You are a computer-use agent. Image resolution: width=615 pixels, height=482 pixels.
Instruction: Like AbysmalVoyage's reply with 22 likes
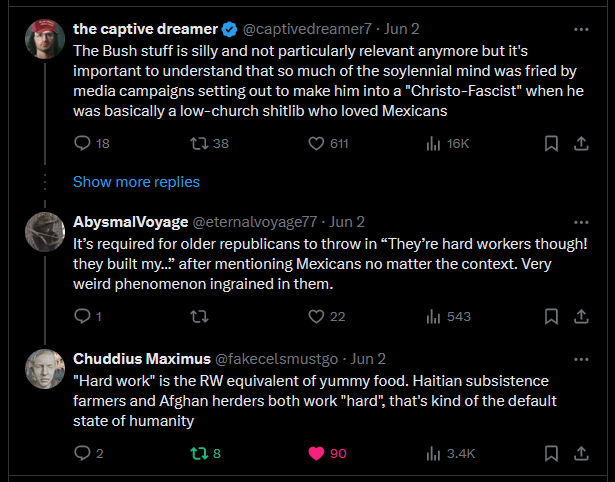coord(317,317)
